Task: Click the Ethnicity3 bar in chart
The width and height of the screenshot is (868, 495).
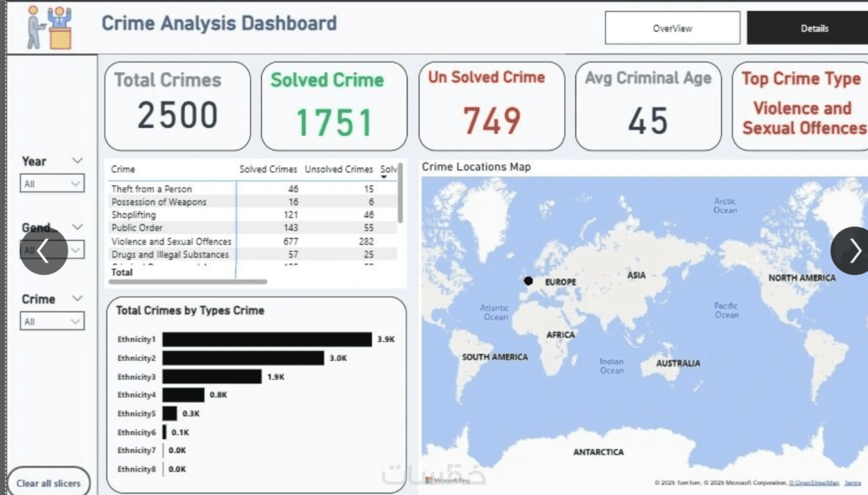Action: (x=212, y=377)
